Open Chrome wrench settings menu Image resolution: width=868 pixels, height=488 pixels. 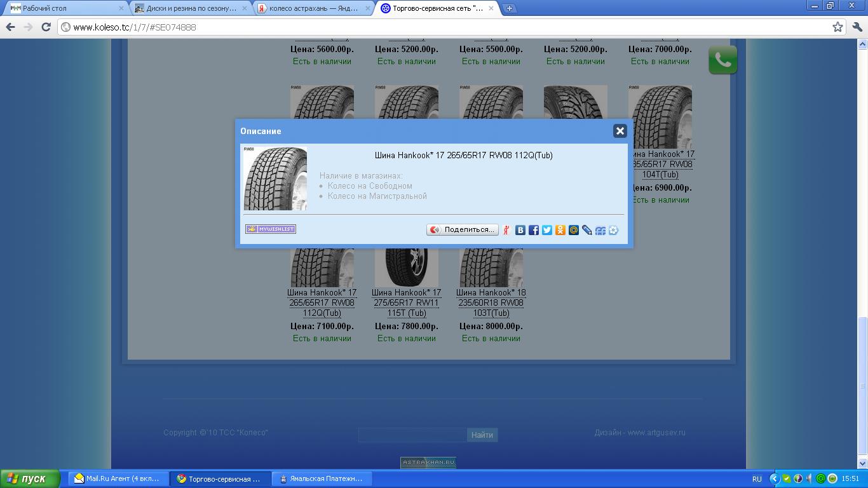coord(857,27)
